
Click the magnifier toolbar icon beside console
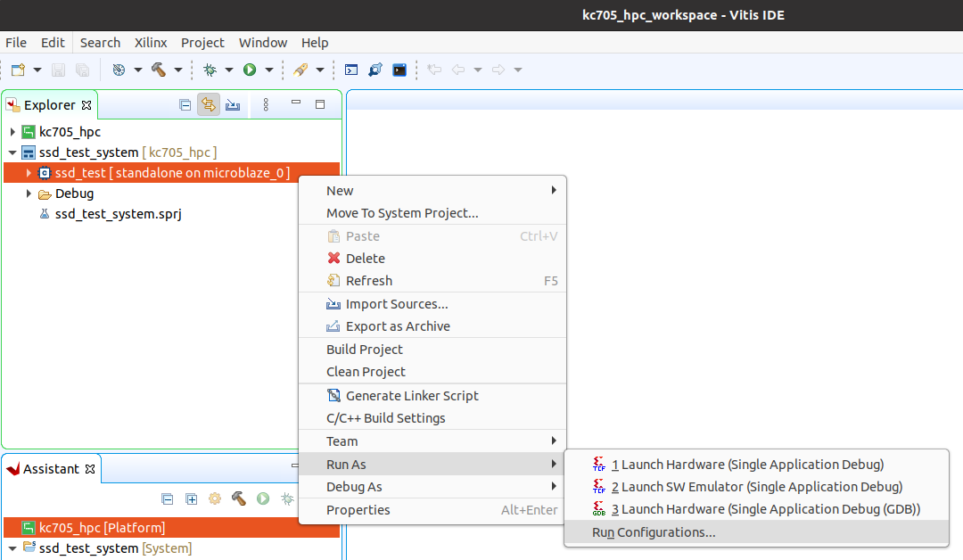[375, 70]
